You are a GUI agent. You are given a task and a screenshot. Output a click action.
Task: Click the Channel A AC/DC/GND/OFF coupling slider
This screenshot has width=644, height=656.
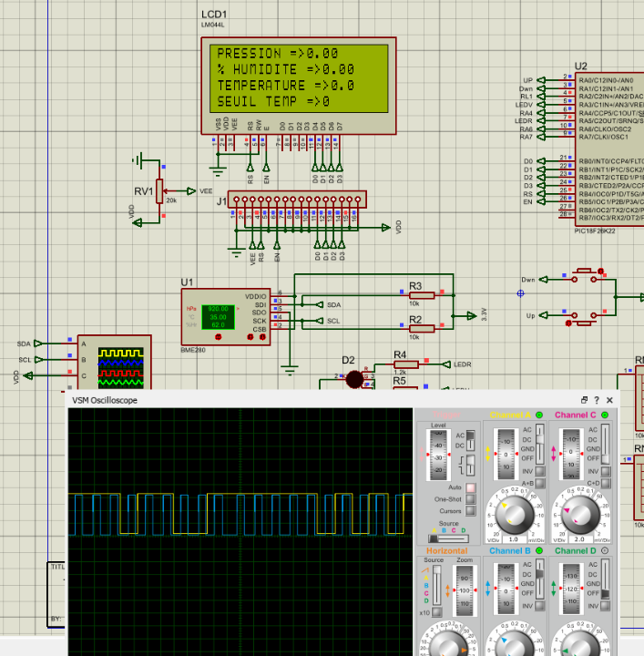540,445
